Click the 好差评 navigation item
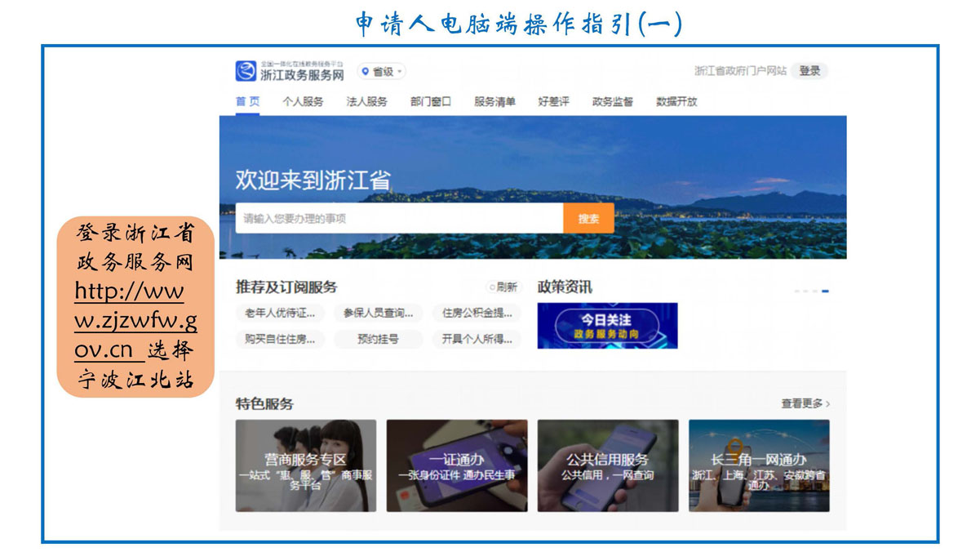This screenshot has width=980, height=552. coord(553,102)
